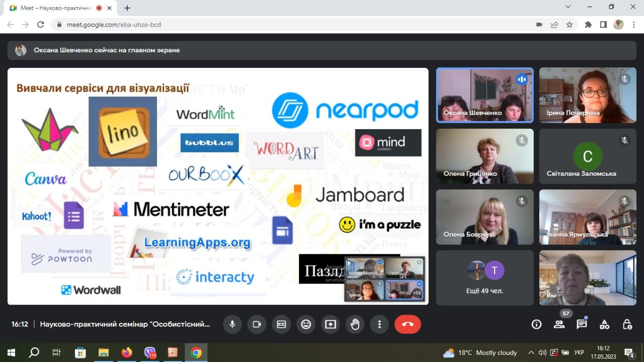Screen dimensions: 644x362
Task: Close the Meet browser tab
Action: click(x=110, y=8)
